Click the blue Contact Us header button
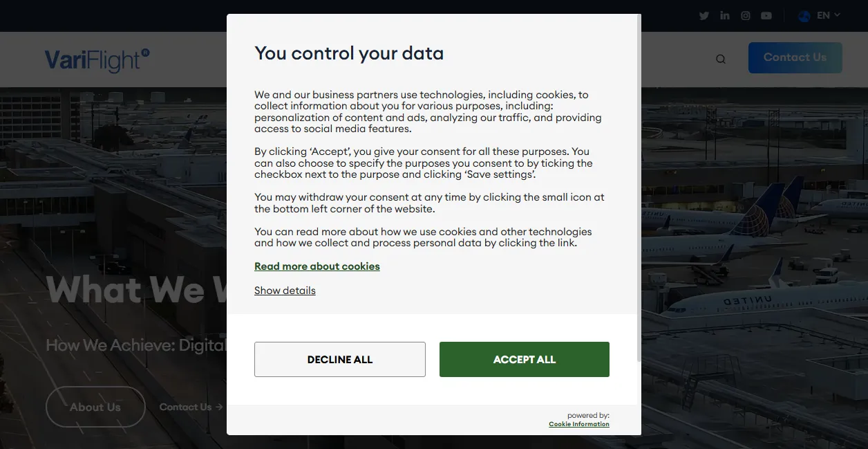Screen dimensions: 868x449 [x=795, y=58]
